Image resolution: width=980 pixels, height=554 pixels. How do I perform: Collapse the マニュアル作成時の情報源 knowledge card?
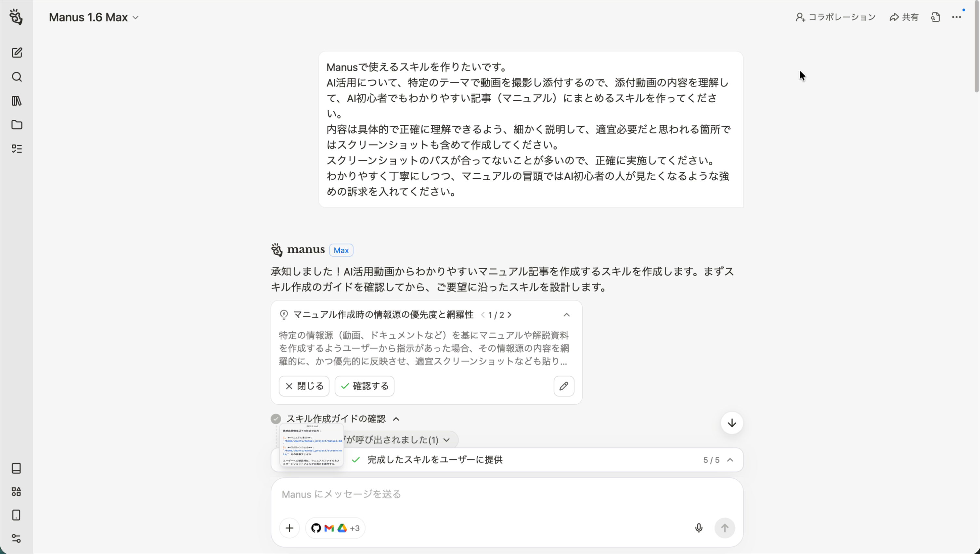pyautogui.click(x=567, y=315)
